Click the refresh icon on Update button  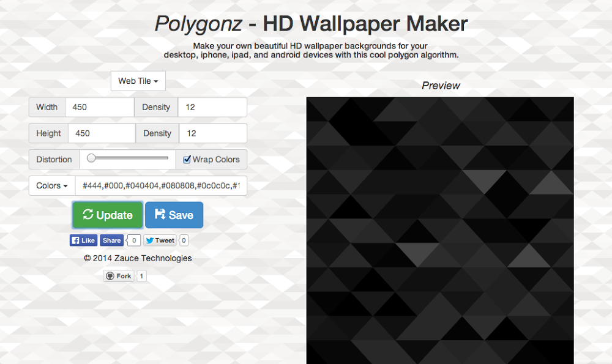(x=88, y=214)
